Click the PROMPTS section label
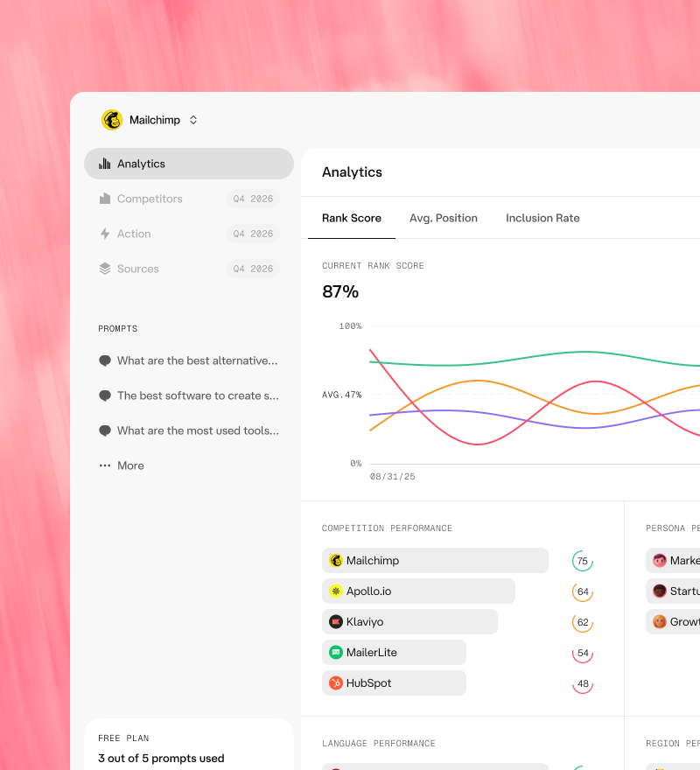 [x=118, y=328]
